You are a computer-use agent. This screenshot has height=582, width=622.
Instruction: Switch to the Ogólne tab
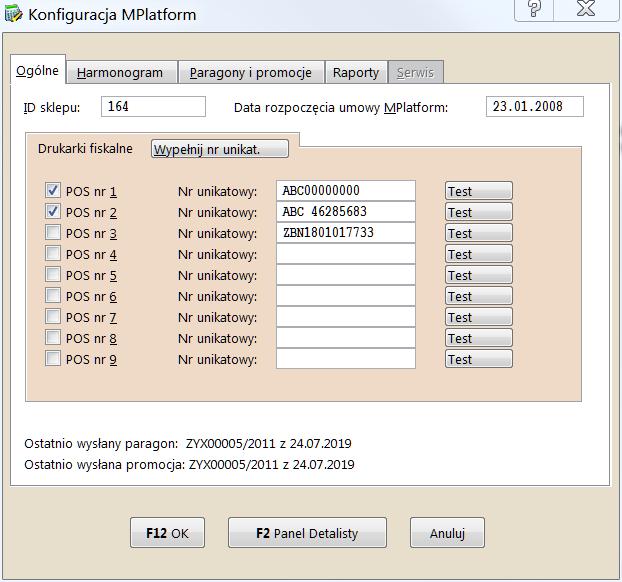[x=38, y=71]
